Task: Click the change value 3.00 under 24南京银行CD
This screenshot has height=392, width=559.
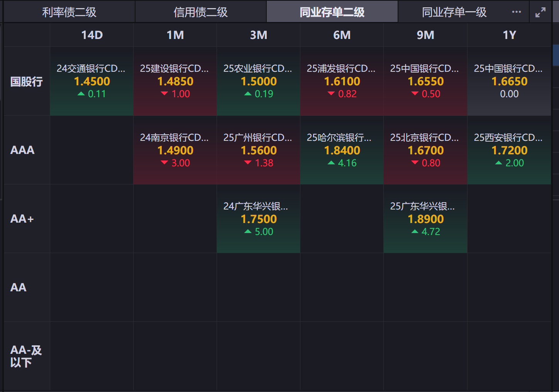Action: (x=181, y=163)
